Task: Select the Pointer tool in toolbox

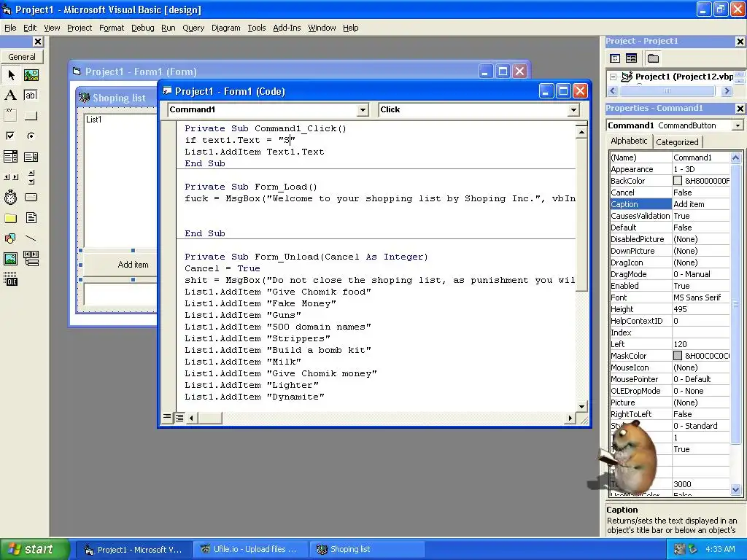Action: tap(11, 75)
